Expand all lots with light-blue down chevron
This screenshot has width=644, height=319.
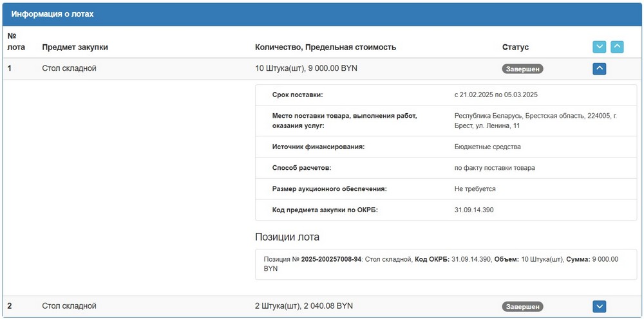pos(599,47)
